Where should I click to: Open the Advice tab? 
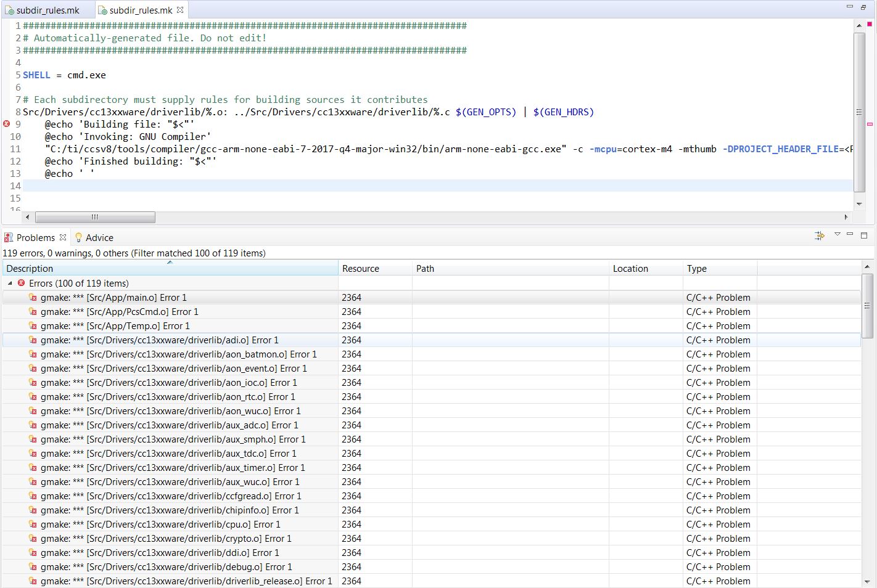tap(99, 238)
